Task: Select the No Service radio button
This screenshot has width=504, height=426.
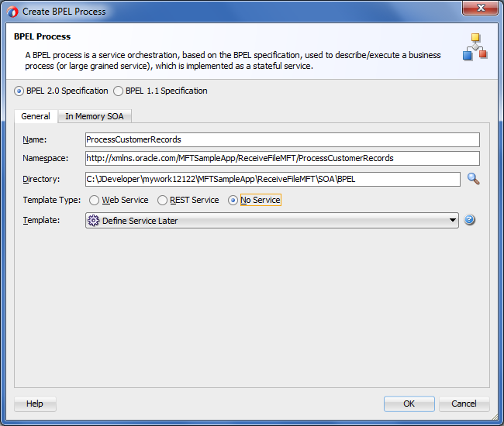Action: coord(233,200)
